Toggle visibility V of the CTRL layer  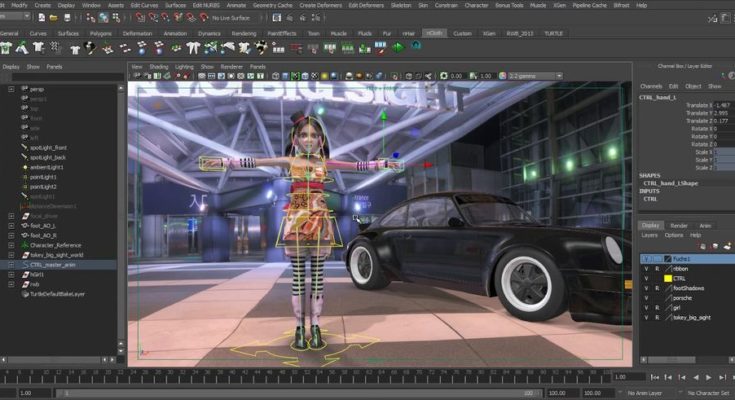[646, 279]
